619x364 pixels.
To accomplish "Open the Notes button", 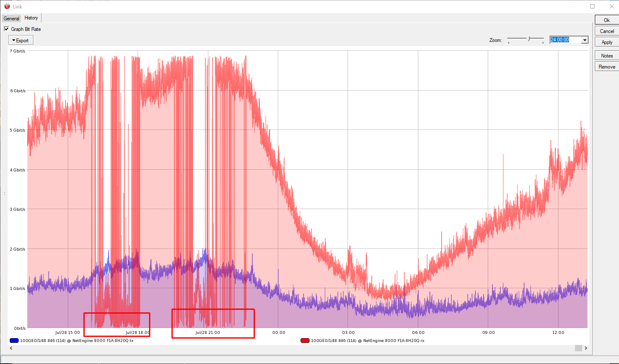I will 607,55.
